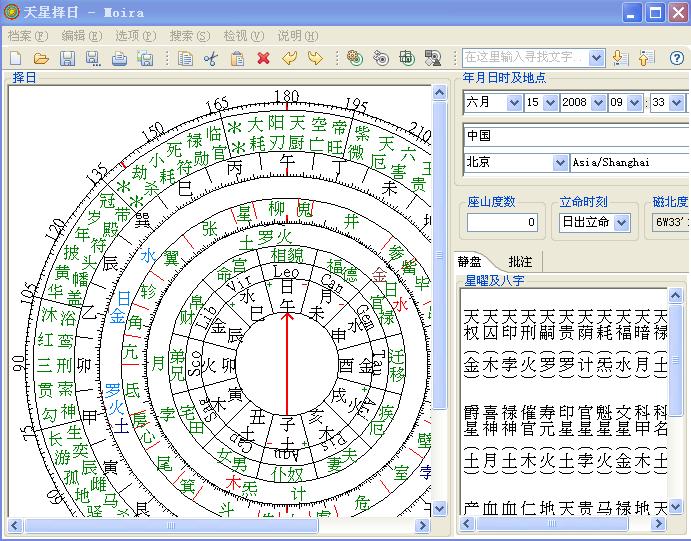Click the Copy icon in toolbar
The image size is (691, 541).
click(185, 59)
